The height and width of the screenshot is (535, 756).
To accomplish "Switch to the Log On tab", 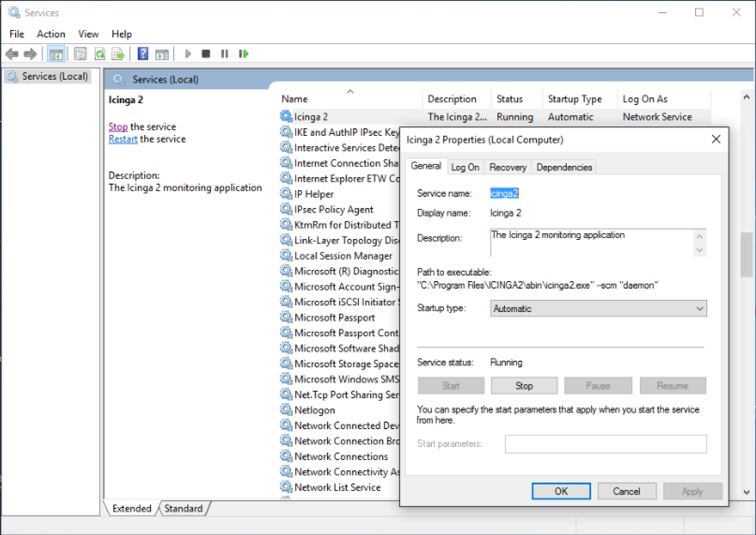I will click(465, 167).
